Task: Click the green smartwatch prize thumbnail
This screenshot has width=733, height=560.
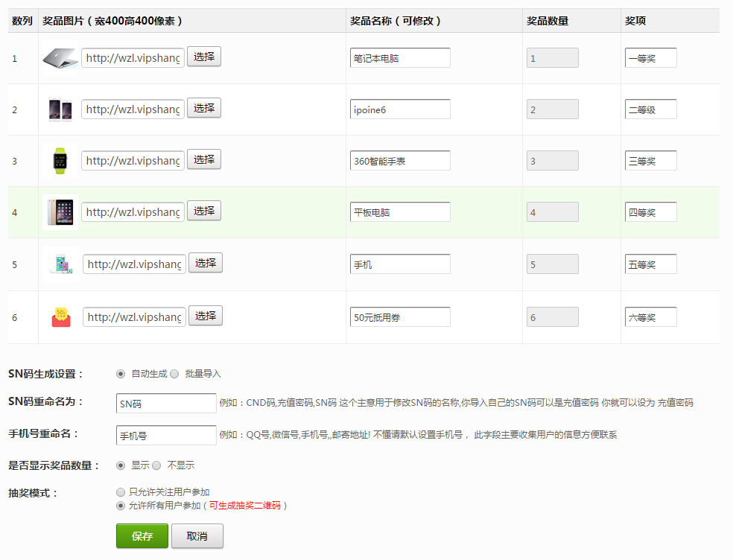Action: 60,161
